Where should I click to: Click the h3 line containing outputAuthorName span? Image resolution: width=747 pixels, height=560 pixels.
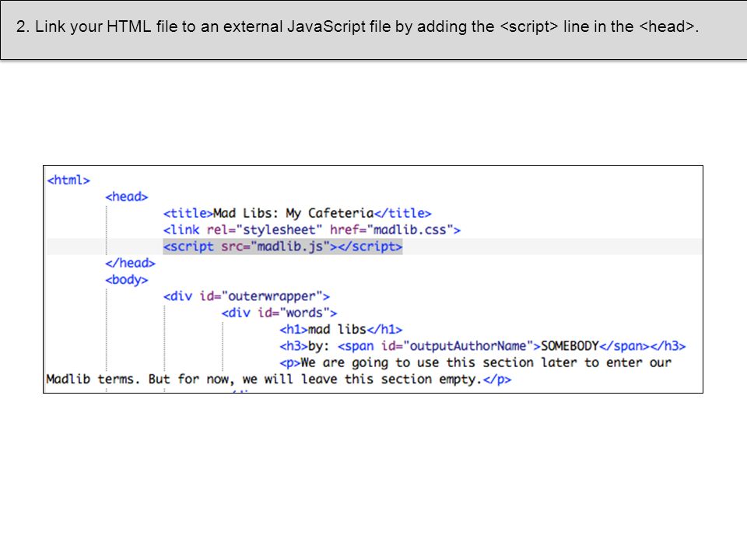(482, 346)
